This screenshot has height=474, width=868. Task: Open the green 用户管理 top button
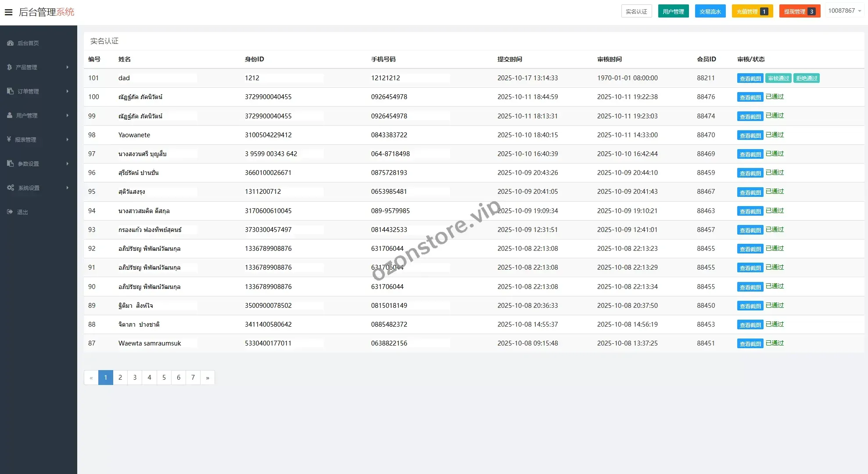(x=673, y=11)
